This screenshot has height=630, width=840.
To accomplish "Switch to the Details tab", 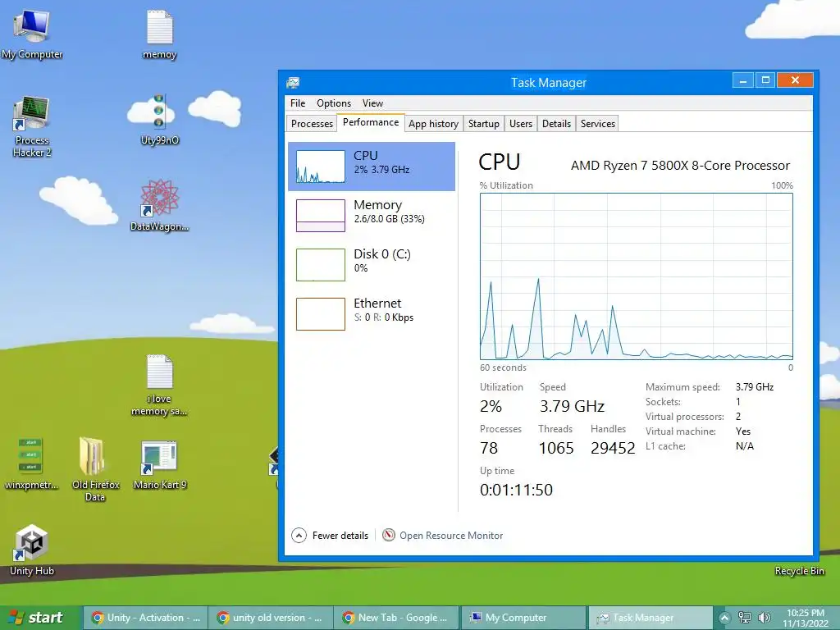I will coord(557,124).
